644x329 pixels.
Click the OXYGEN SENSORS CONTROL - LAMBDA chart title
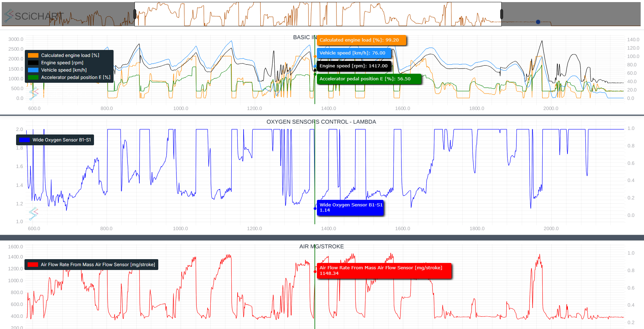point(321,122)
